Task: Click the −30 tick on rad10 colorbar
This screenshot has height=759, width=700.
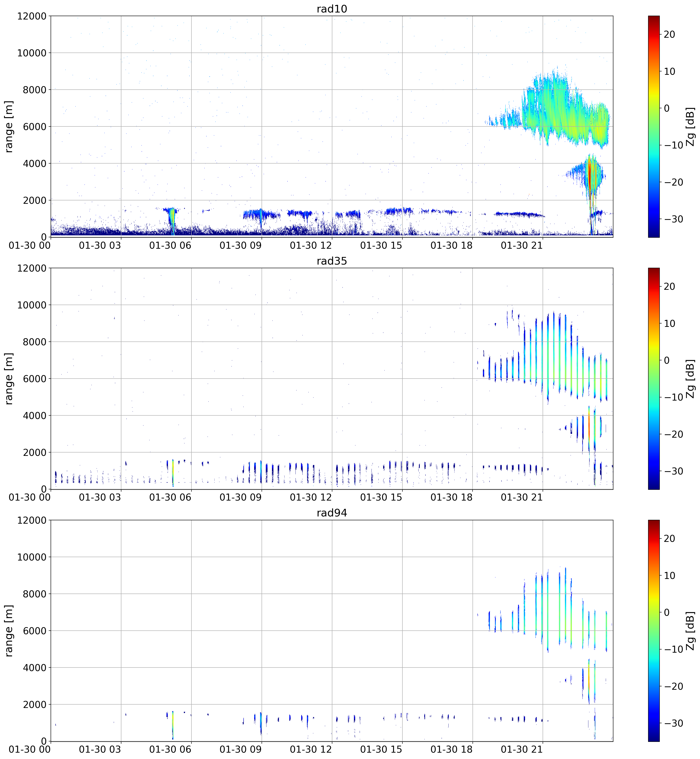Action: pos(674,219)
